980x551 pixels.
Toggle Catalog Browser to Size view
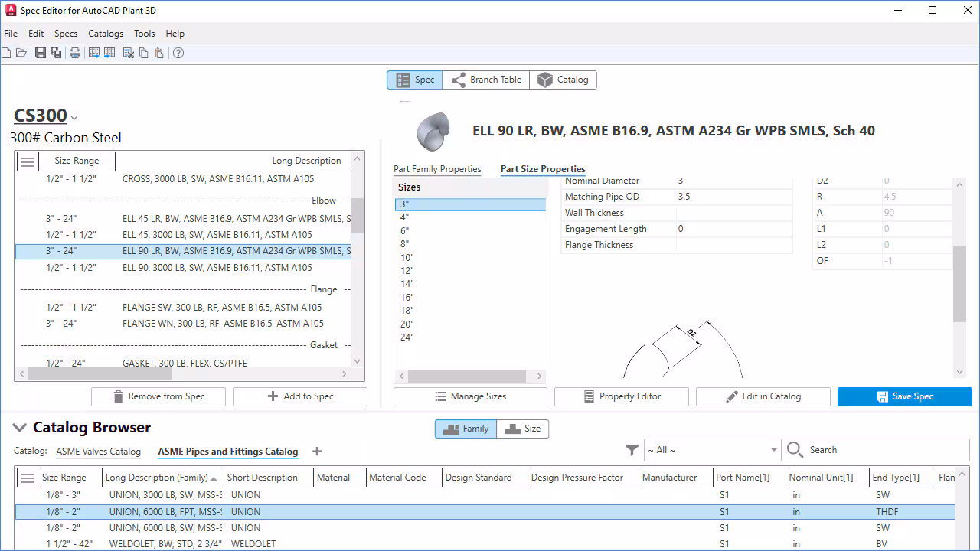click(x=523, y=429)
